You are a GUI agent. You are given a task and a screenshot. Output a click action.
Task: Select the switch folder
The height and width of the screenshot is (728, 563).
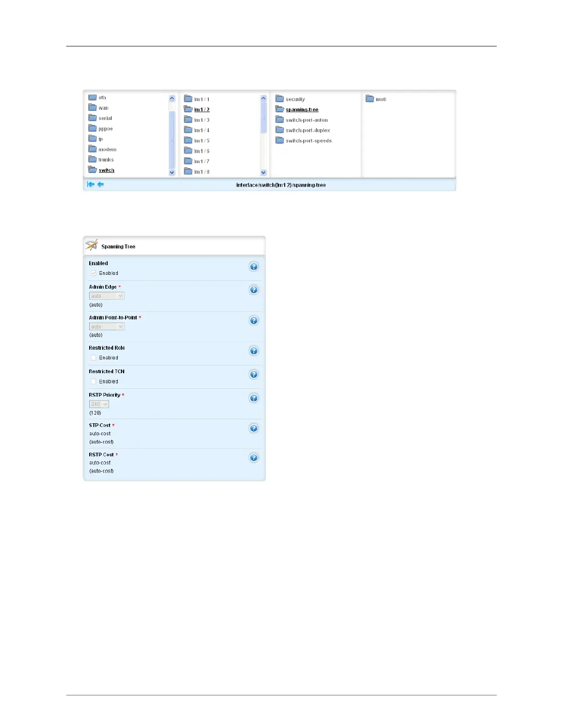pos(101,170)
